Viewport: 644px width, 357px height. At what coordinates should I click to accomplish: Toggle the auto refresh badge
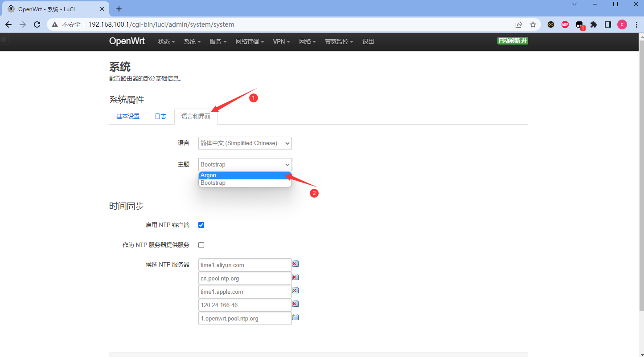click(513, 41)
